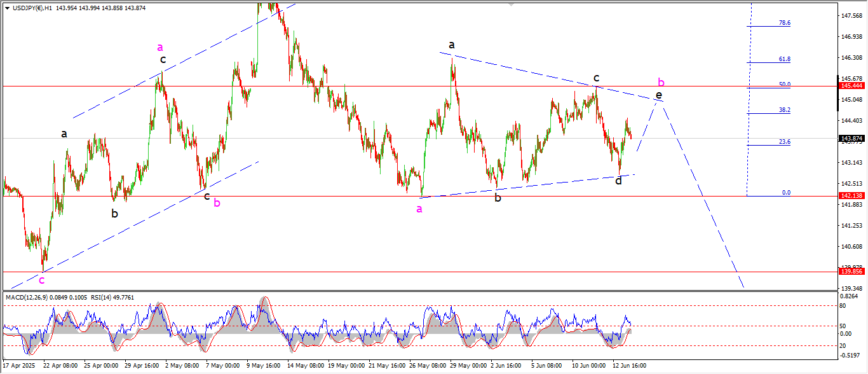Select the black wave label d

click(x=618, y=181)
